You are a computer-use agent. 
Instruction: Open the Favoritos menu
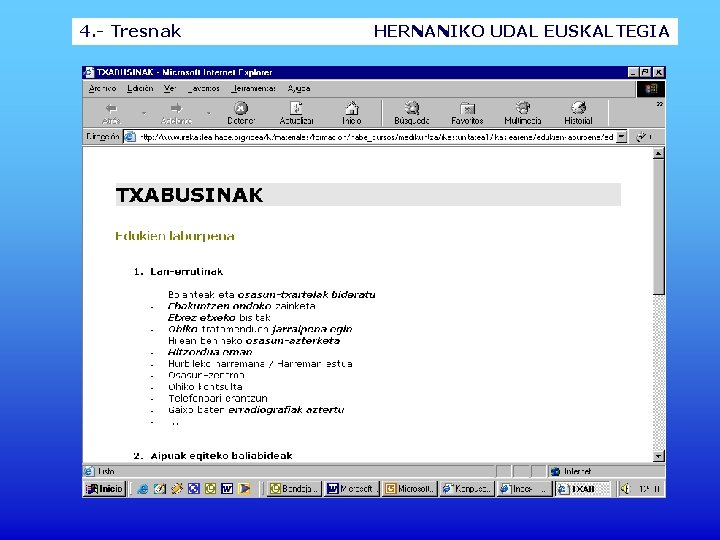[x=203, y=88]
